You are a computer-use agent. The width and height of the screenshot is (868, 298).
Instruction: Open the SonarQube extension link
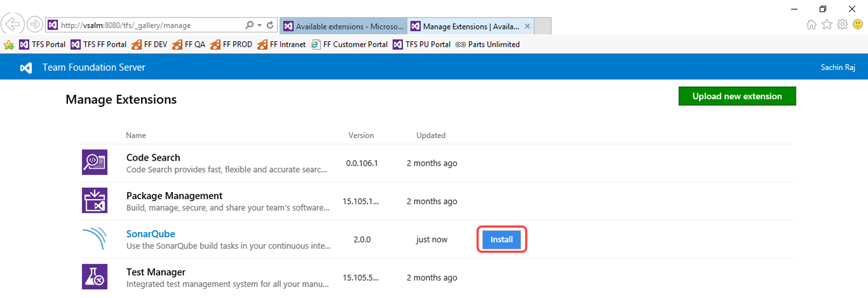coord(151,234)
